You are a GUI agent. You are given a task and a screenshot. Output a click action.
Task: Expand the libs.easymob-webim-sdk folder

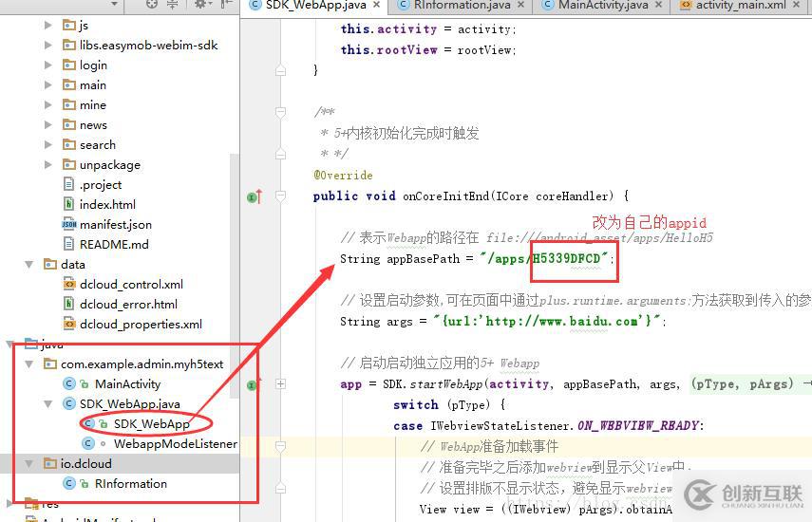[48, 45]
